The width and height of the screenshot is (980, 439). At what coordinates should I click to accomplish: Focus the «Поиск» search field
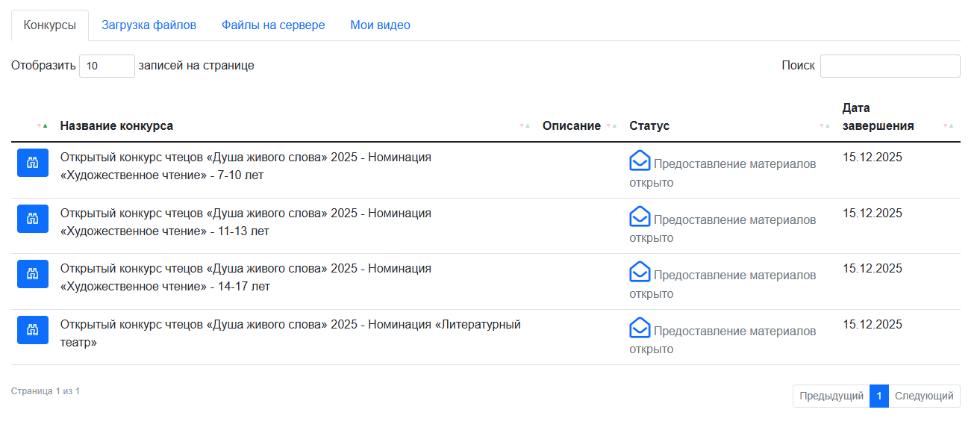click(x=890, y=66)
